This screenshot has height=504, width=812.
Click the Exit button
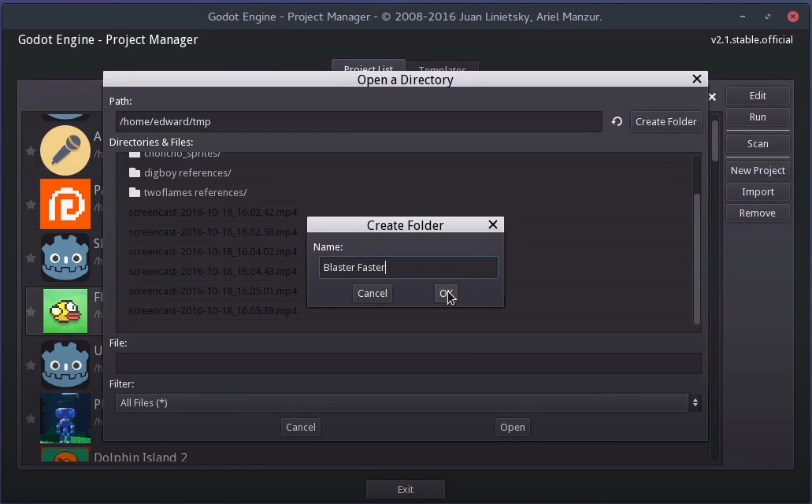pyautogui.click(x=405, y=490)
